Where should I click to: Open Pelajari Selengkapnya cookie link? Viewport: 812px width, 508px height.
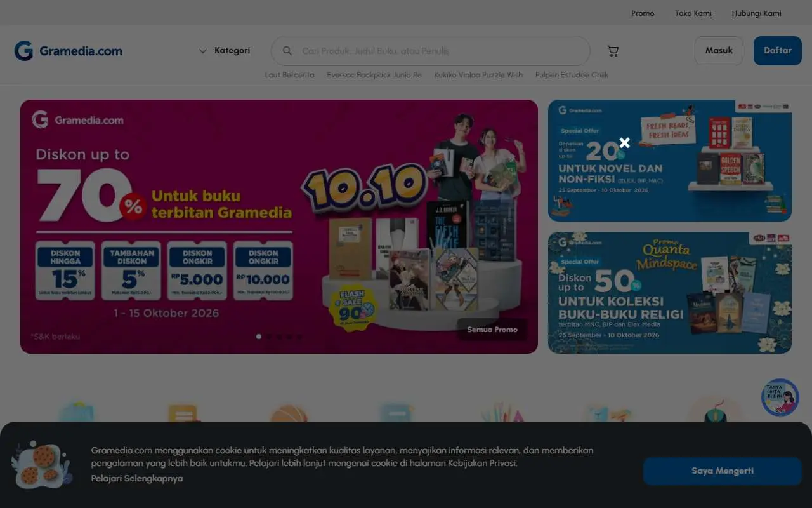tap(137, 478)
